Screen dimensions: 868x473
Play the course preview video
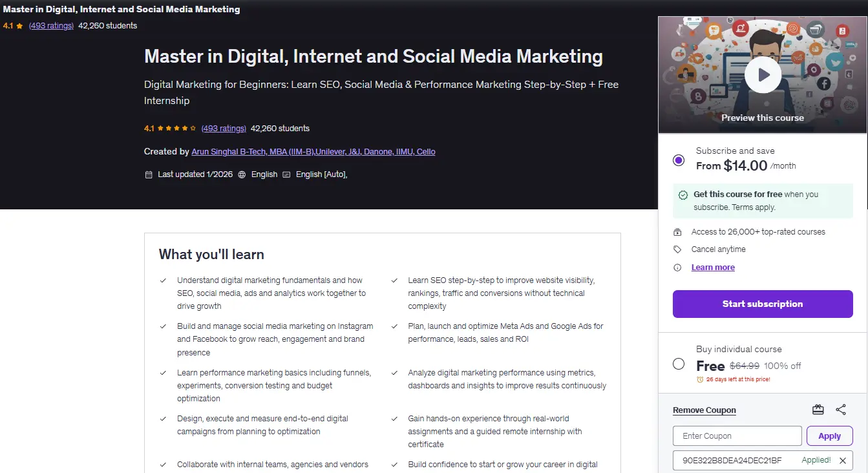[x=763, y=75]
